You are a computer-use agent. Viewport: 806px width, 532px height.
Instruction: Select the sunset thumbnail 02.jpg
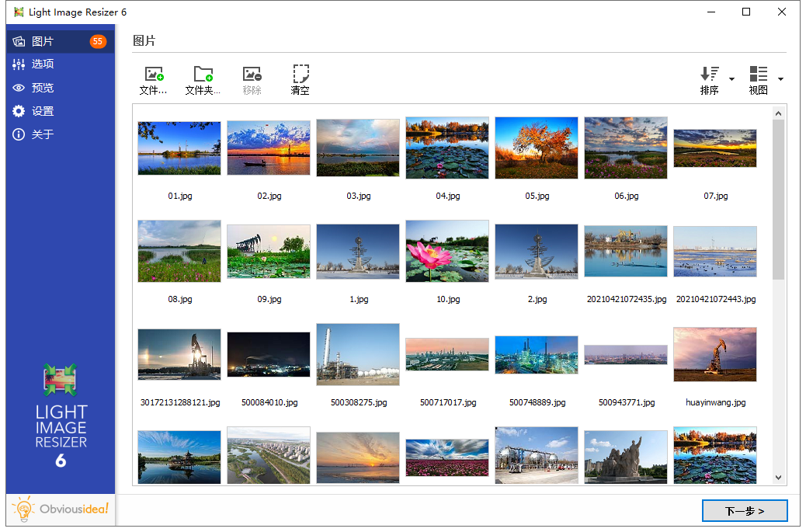click(268, 148)
